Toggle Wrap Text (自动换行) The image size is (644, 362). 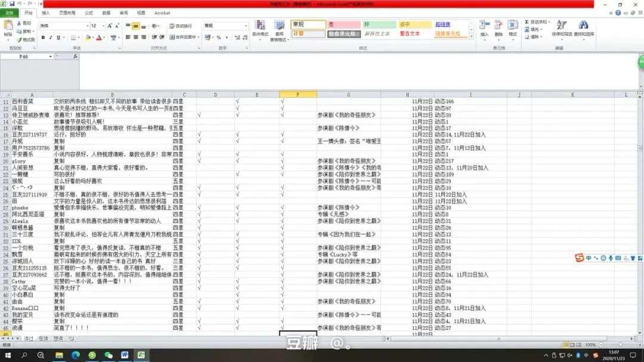coord(181,26)
